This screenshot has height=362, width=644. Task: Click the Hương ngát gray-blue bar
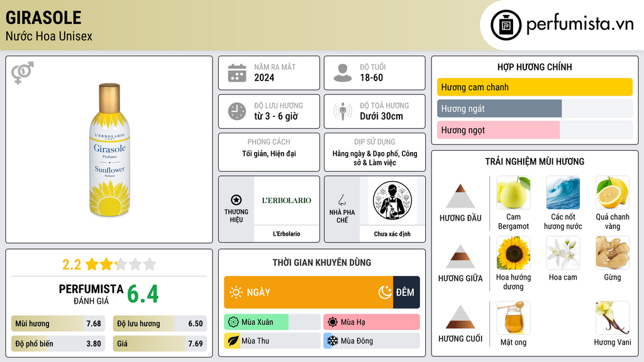[499, 108]
